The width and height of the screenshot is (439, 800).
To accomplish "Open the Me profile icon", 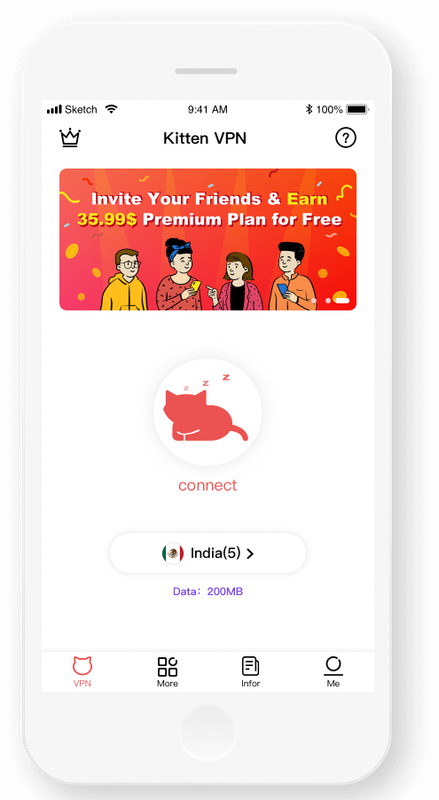I will click(x=333, y=672).
